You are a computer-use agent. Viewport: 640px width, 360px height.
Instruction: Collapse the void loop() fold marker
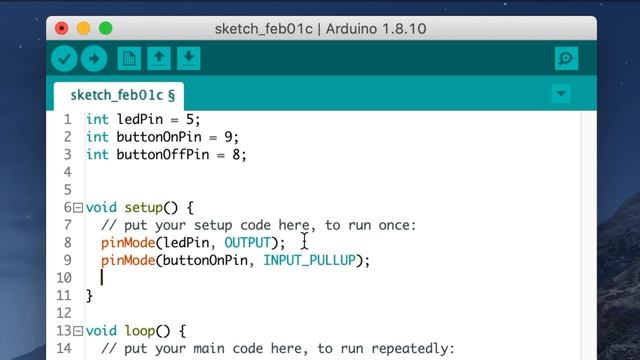pyautogui.click(x=78, y=331)
